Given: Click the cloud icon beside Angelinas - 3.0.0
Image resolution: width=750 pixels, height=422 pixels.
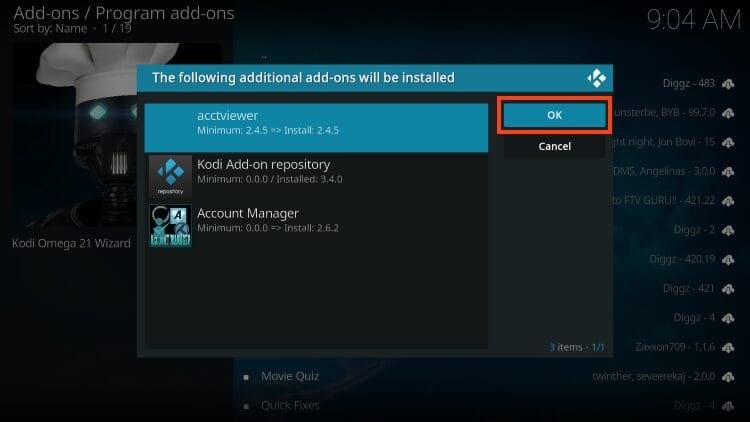Looking at the screenshot, I should [x=728, y=172].
